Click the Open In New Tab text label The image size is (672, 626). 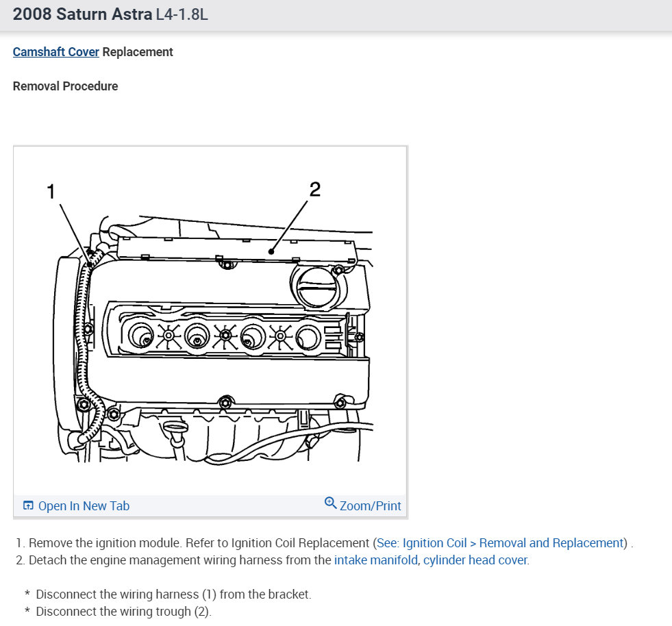(x=84, y=505)
